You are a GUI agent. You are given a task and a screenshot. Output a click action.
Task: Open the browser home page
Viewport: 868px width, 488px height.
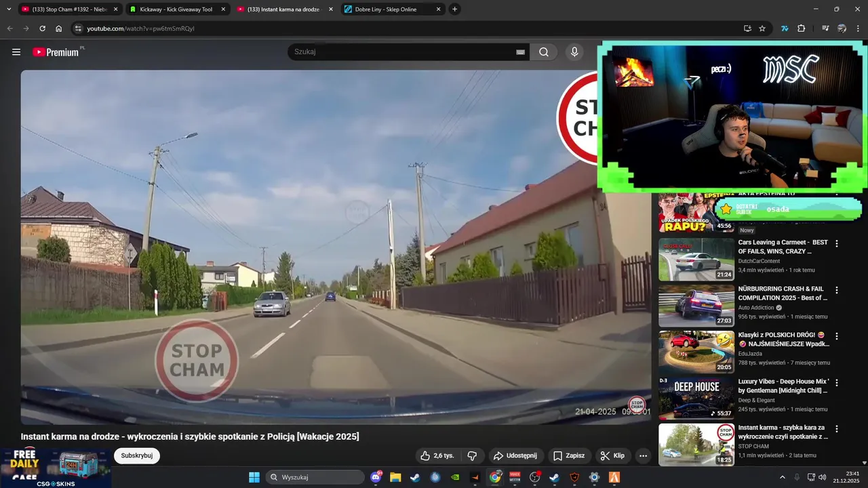[x=59, y=28]
